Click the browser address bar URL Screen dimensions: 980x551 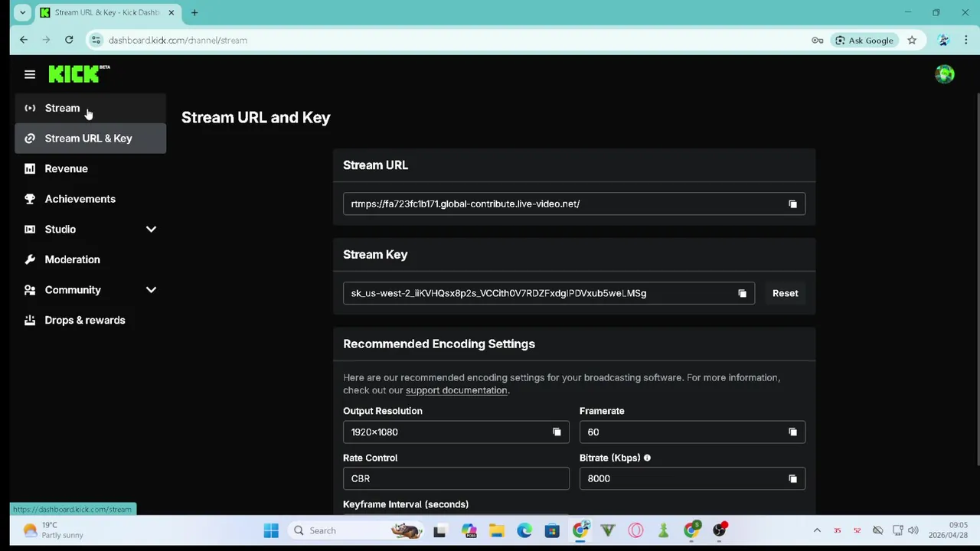[178, 41]
